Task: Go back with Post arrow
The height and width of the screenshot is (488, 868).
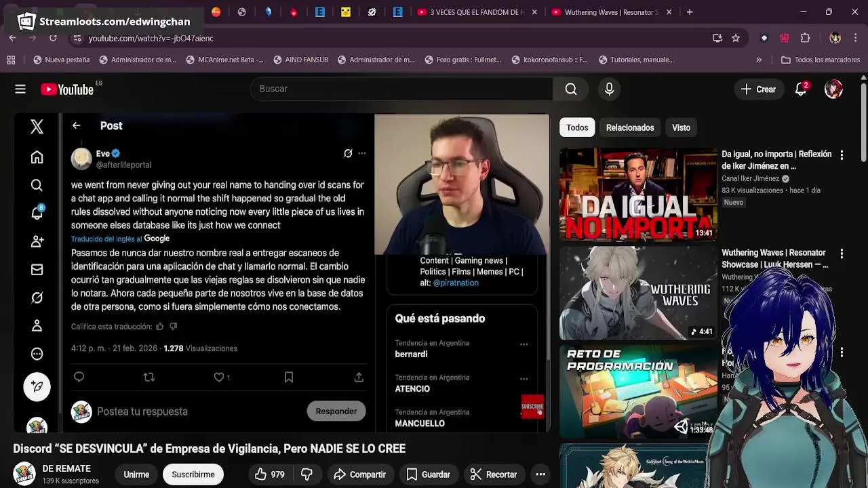Action: pyautogui.click(x=76, y=125)
